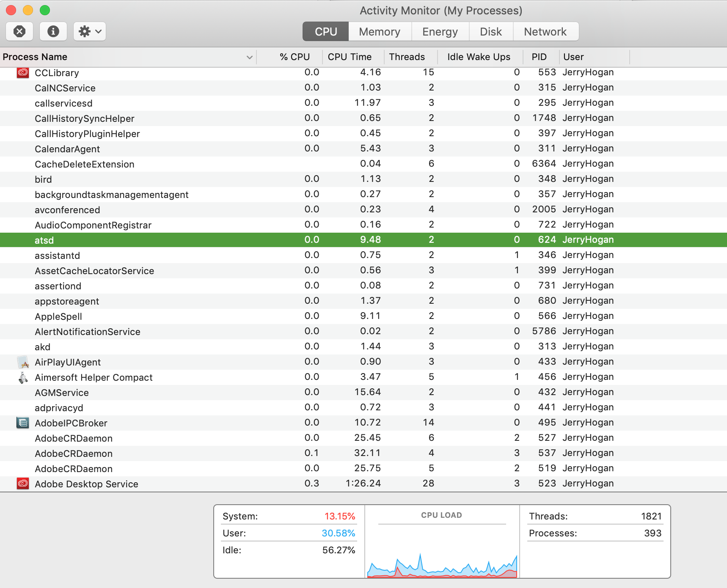Switch to the Memory tab

click(380, 32)
